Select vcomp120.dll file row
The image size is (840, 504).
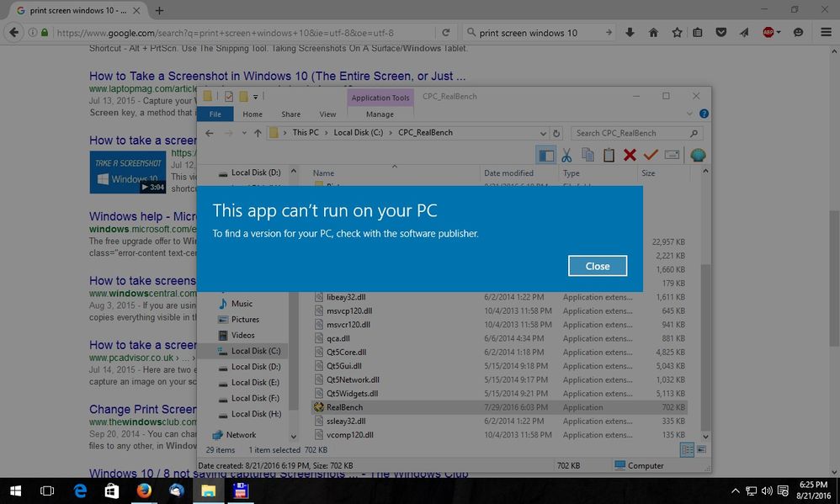[x=498, y=435]
